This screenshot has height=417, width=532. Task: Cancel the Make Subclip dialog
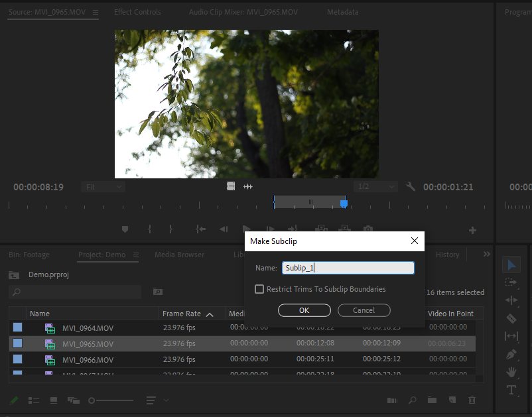point(364,310)
